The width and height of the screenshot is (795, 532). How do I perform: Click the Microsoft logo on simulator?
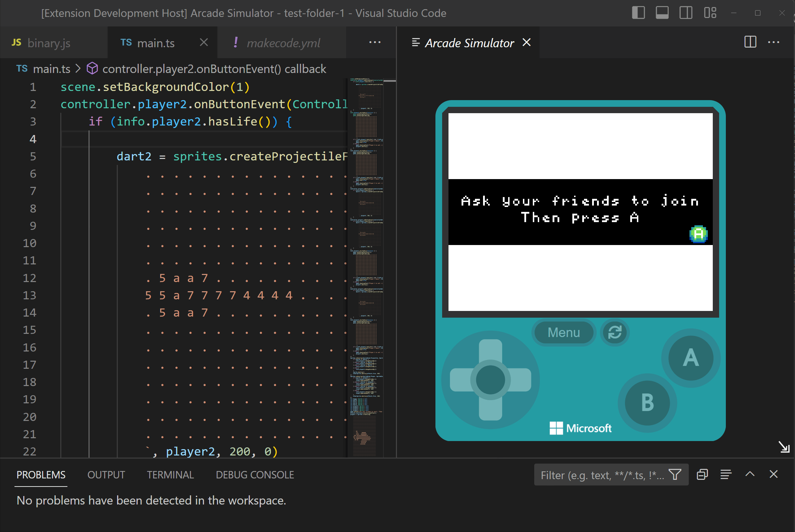(x=580, y=428)
